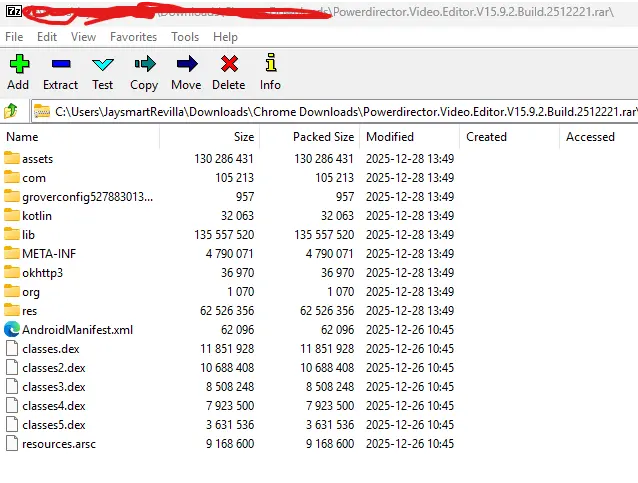Click the classes2.dex file icon
Viewport: 638px width, 483px height.
pos(12,367)
